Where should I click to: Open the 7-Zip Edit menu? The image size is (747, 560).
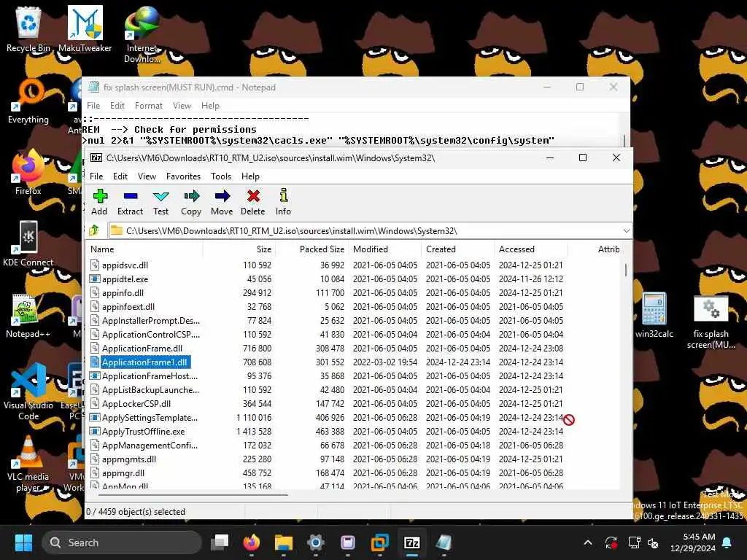pyautogui.click(x=120, y=176)
